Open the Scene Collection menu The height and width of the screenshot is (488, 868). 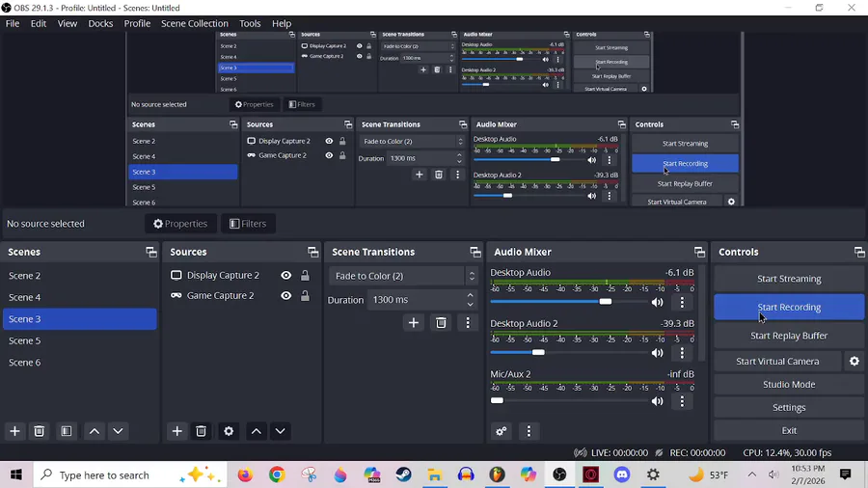194,23
